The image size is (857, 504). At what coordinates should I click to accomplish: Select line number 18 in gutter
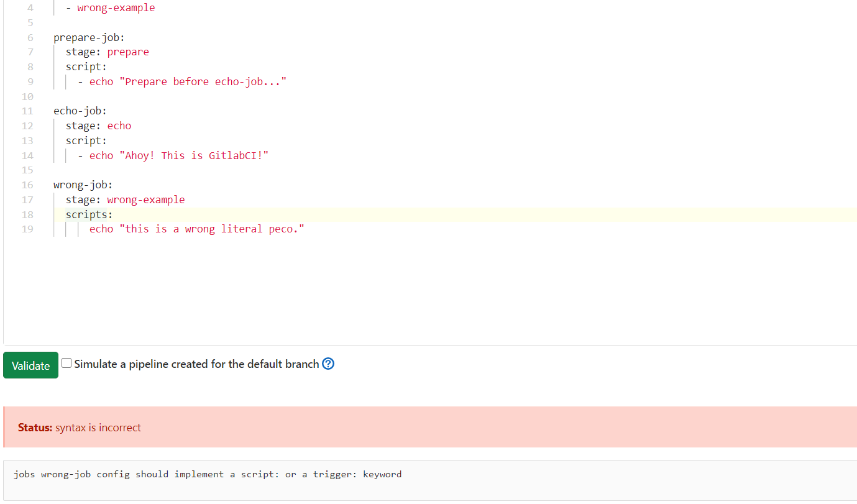27,214
